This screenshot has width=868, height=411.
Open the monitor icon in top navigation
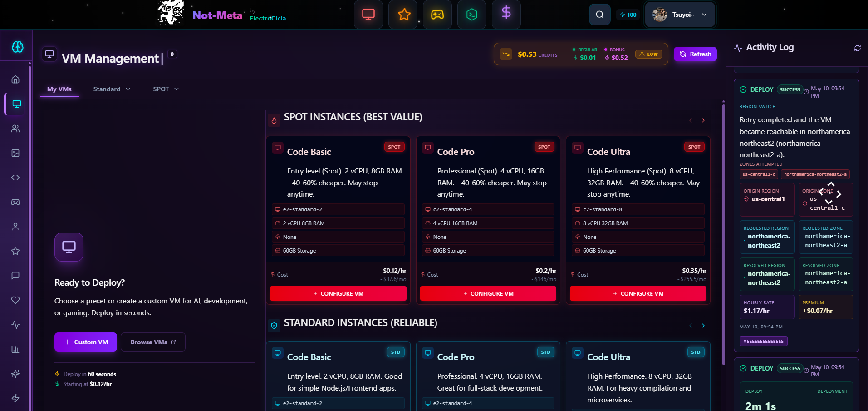coord(368,15)
